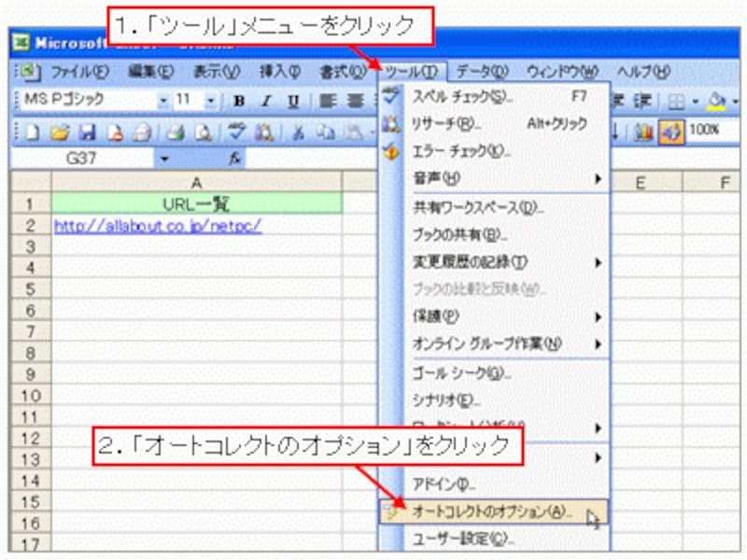Click the Fill Color bucket swatch

717,101
